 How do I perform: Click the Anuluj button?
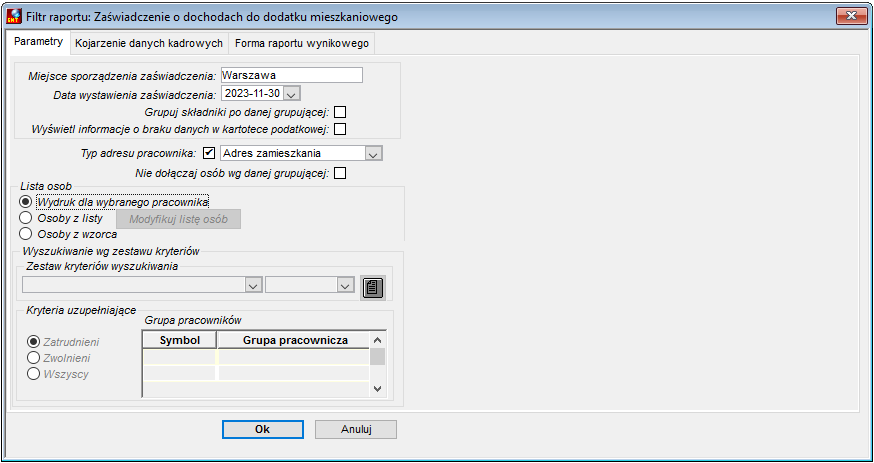pyautogui.click(x=356, y=429)
